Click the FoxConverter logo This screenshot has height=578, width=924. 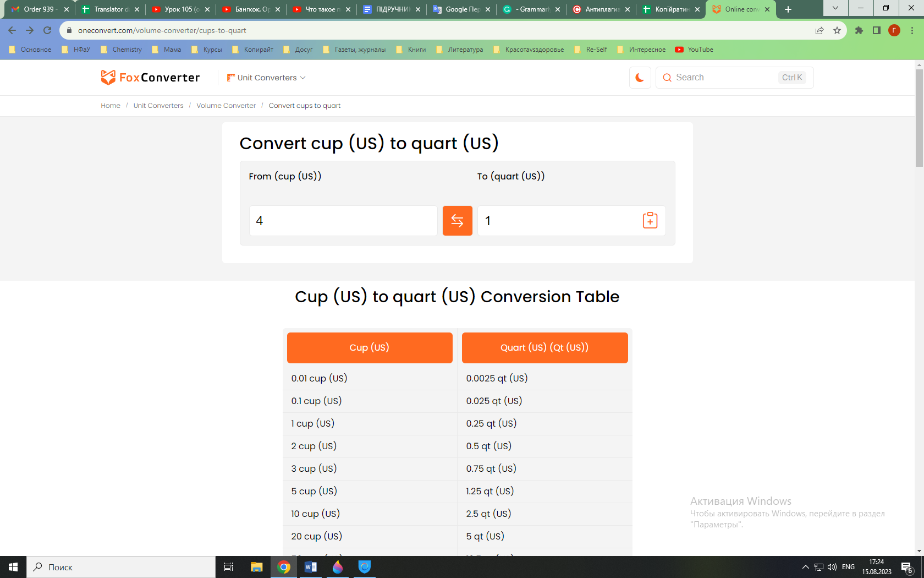[150, 78]
